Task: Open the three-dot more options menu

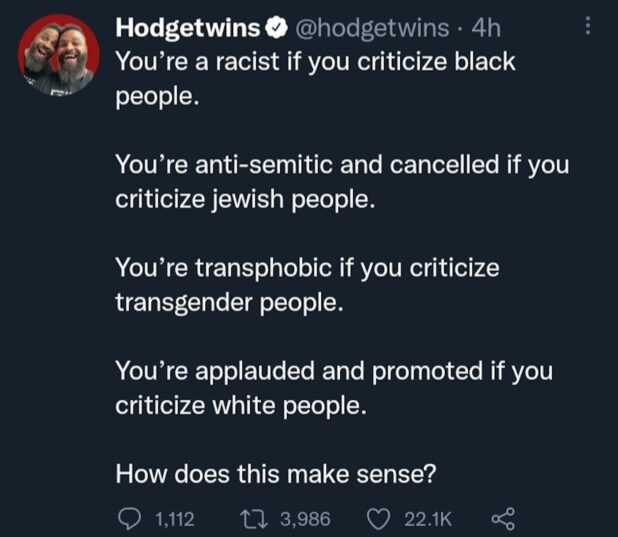Action: [589, 30]
